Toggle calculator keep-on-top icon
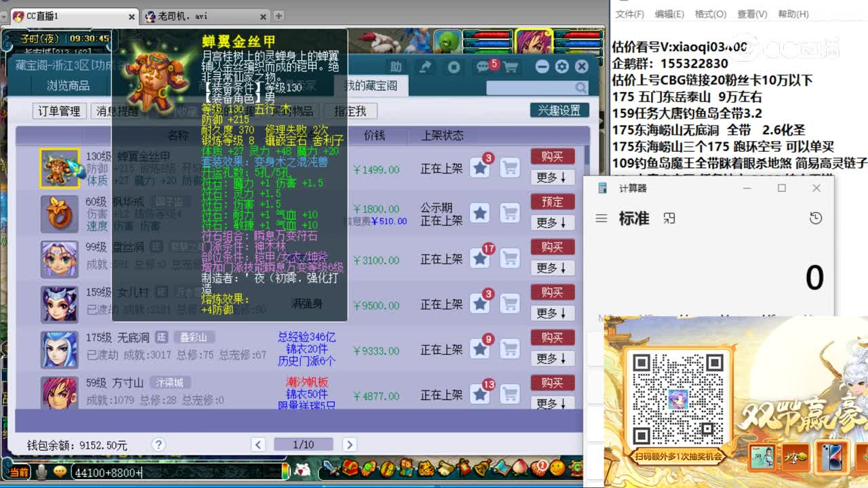Image resolution: width=868 pixels, height=488 pixels. 669,218
